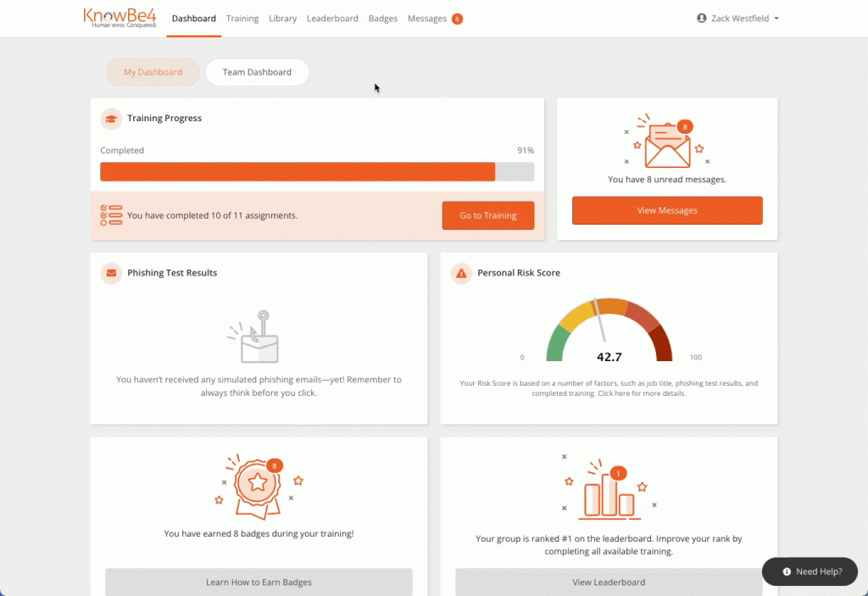
Task: Click the risk score gauge at 42.7
Action: (609, 331)
